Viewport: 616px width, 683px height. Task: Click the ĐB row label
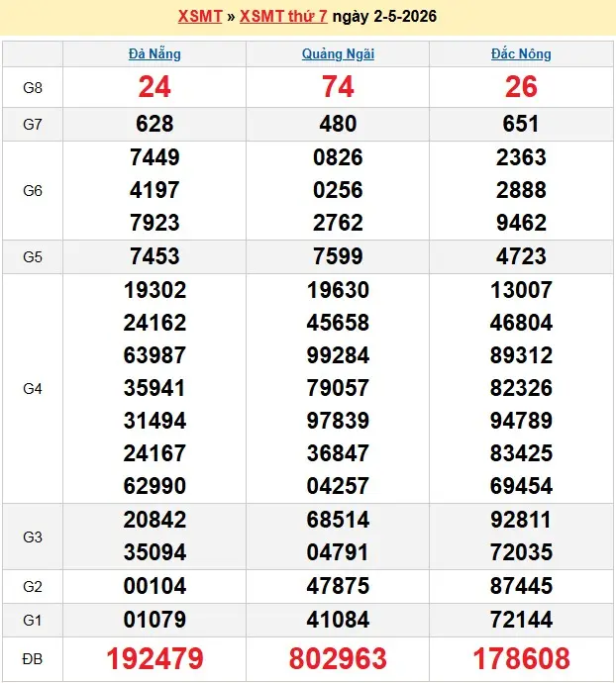coord(33,659)
